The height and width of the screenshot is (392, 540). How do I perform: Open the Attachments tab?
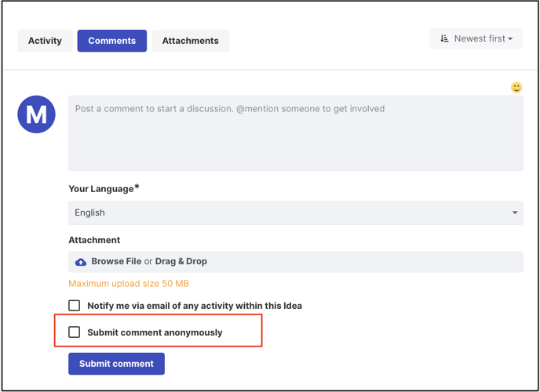tap(191, 41)
